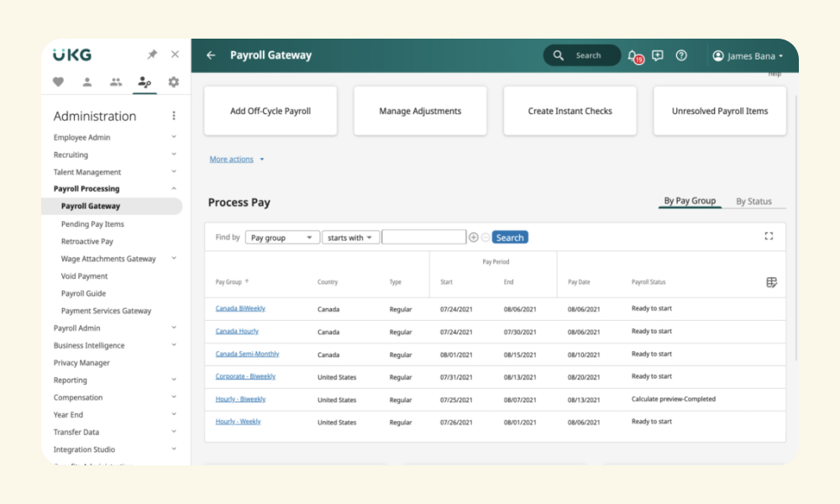Image resolution: width=840 pixels, height=504 pixels.
Task: Open Privacy Manager
Action: 81,363
